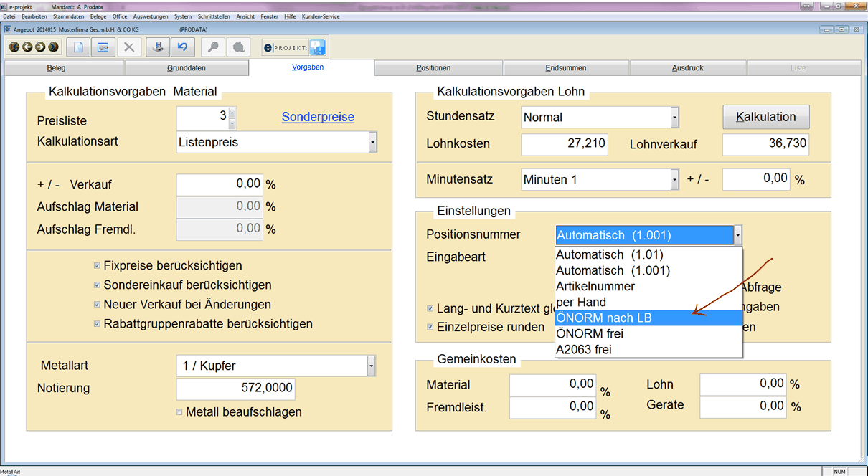Switch to the Positionen tab
868x476 pixels.
click(x=433, y=68)
